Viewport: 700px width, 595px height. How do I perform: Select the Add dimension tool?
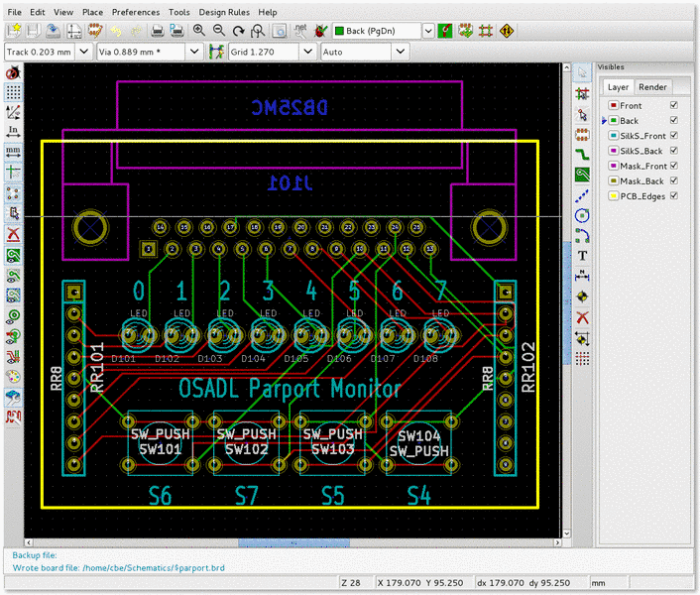582,276
